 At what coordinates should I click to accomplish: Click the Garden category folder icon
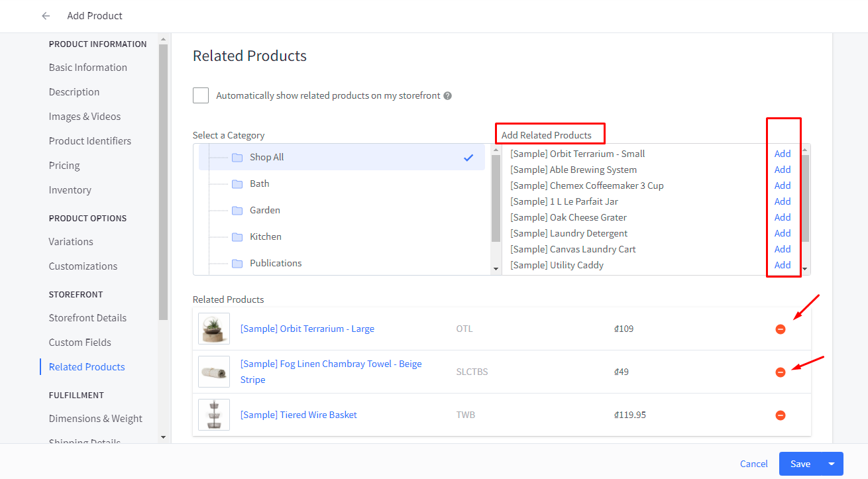tap(237, 211)
